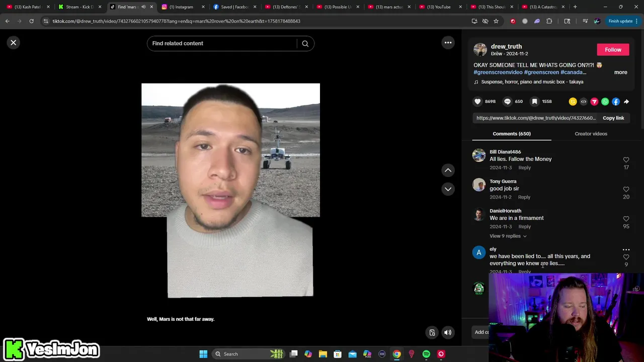Pause the playing video
The width and height of the screenshot is (644, 362).
click(230, 191)
